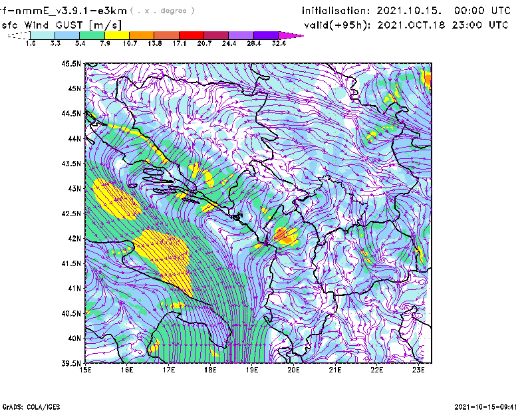
Task: Click the GrADS: COLA/IGES credit text
Action: click(x=31, y=407)
